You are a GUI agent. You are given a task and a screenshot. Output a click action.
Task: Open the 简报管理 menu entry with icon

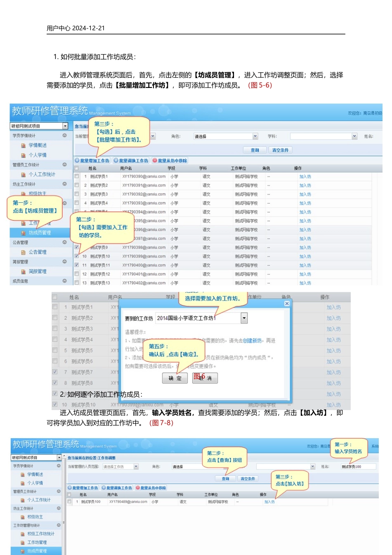(38, 272)
